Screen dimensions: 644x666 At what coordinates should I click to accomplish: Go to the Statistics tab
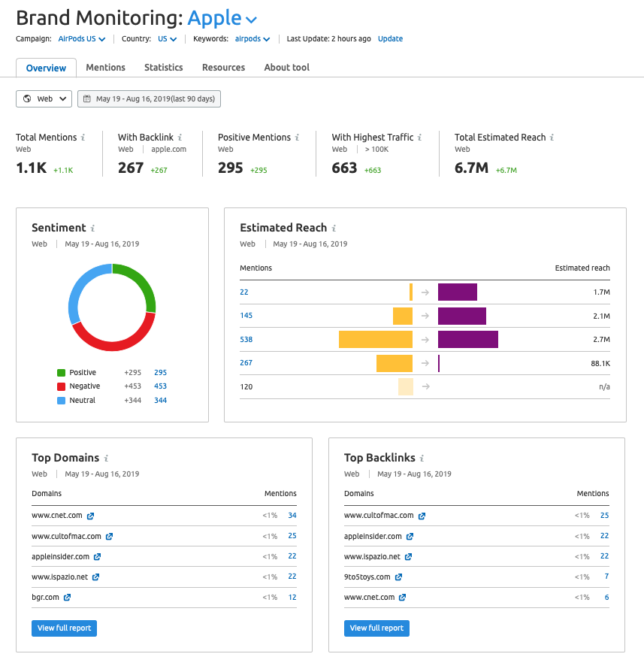pyautogui.click(x=163, y=68)
